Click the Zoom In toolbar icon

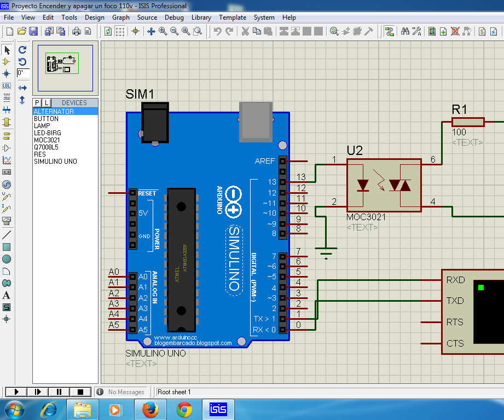click(162, 31)
